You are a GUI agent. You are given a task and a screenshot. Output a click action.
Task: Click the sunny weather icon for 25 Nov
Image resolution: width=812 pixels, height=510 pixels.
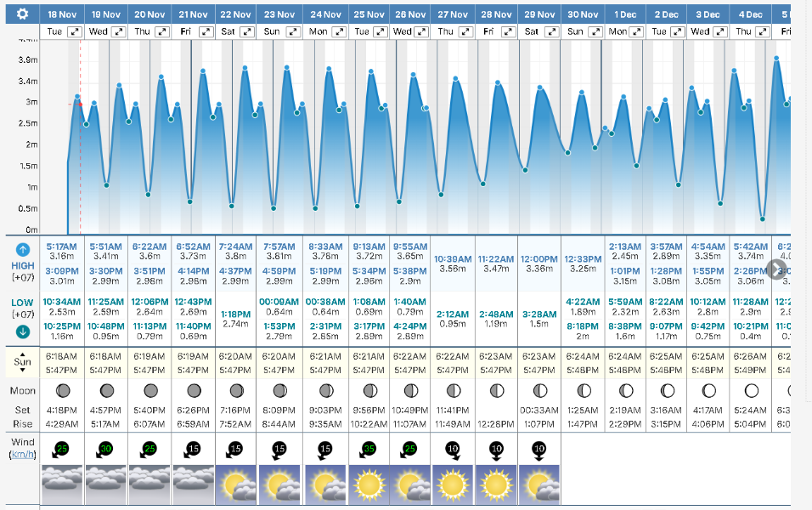(x=369, y=484)
